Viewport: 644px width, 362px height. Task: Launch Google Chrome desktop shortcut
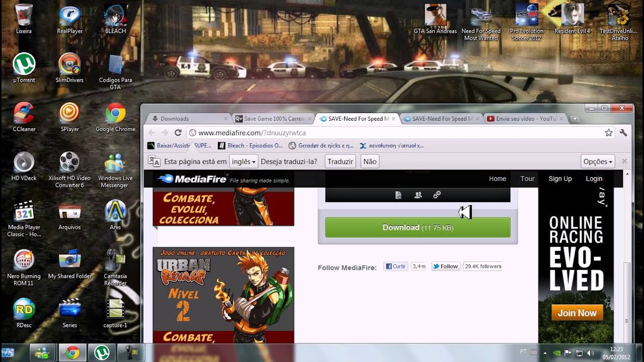coord(115,117)
